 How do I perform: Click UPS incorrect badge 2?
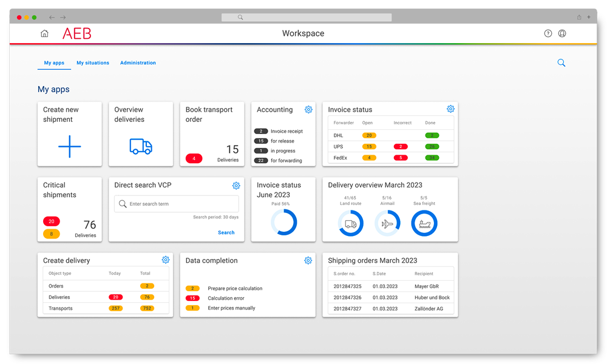401,147
